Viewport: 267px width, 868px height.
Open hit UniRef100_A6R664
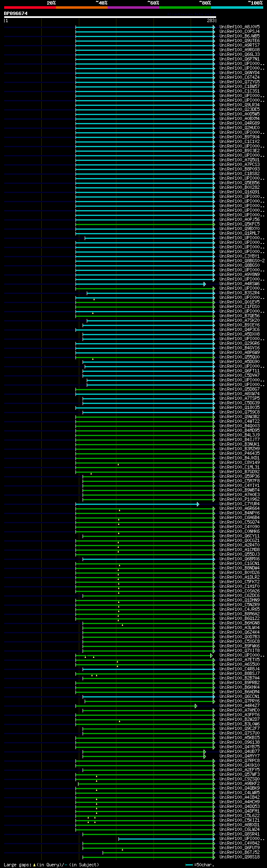(239, 508)
